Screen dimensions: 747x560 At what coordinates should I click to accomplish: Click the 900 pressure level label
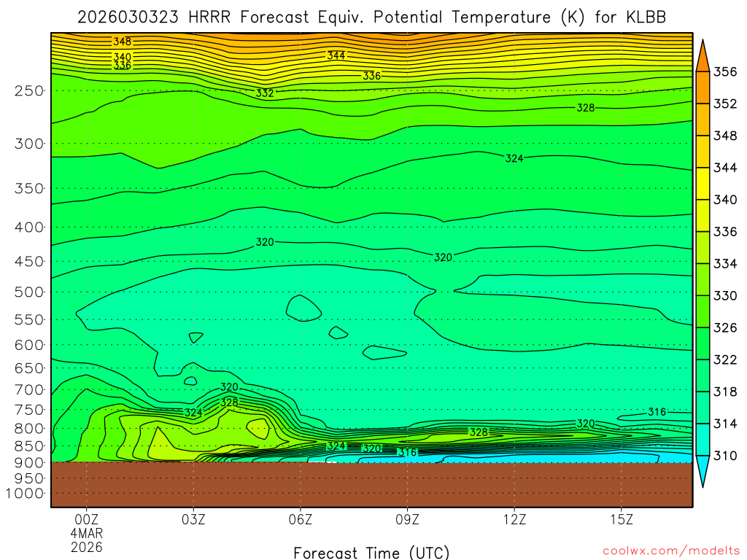pyautogui.click(x=29, y=462)
